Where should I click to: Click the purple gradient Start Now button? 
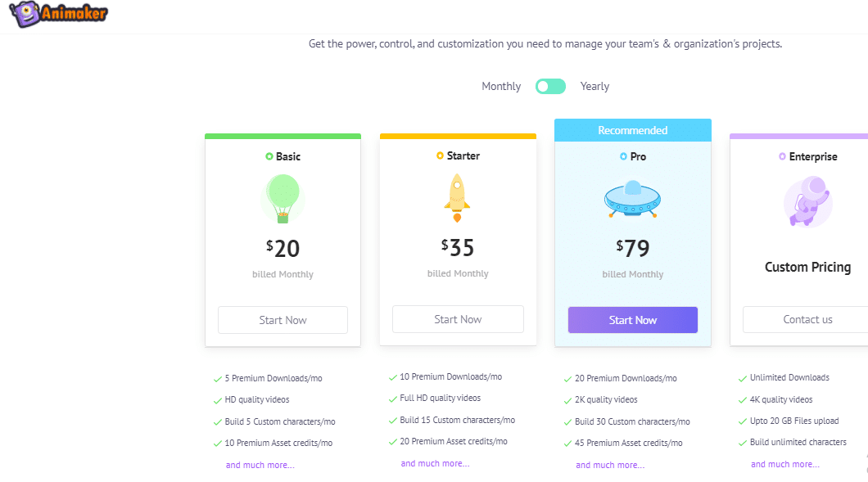(x=632, y=319)
